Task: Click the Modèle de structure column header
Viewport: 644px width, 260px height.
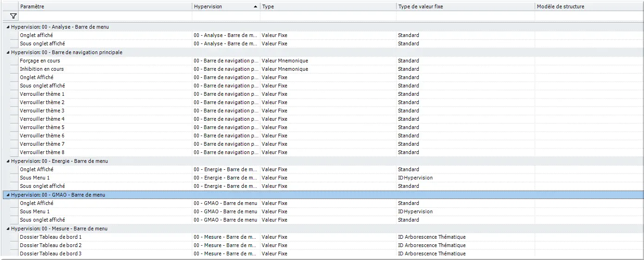Action: [x=588, y=7]
